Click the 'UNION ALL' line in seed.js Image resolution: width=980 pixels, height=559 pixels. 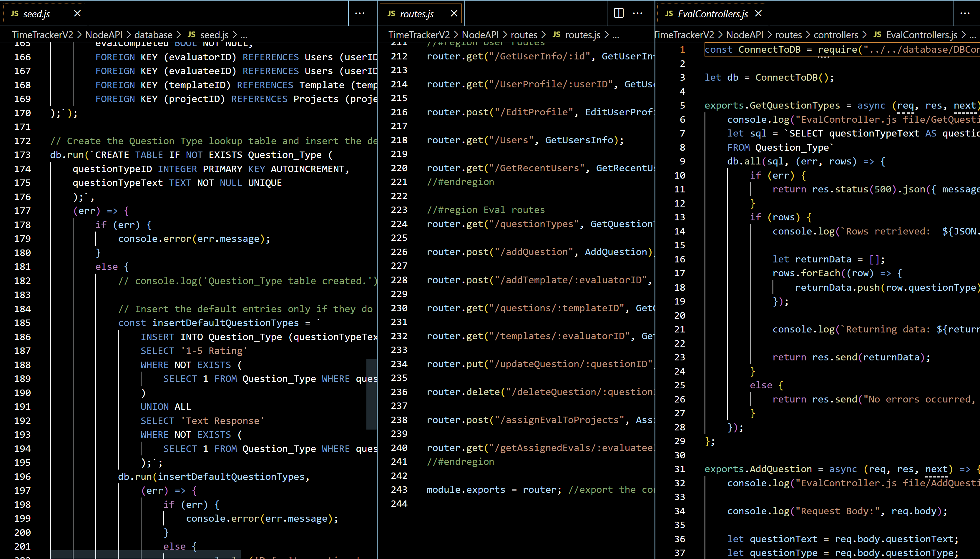click(165, 407)
